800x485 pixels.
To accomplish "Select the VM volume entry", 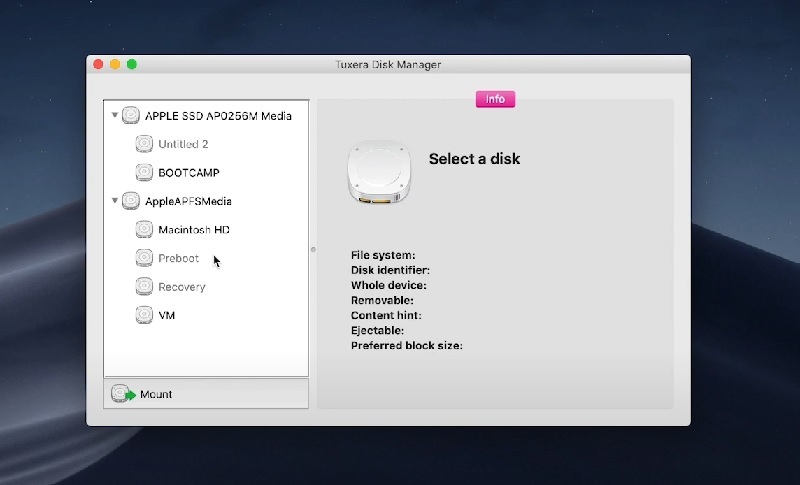I will click(206, 315).
